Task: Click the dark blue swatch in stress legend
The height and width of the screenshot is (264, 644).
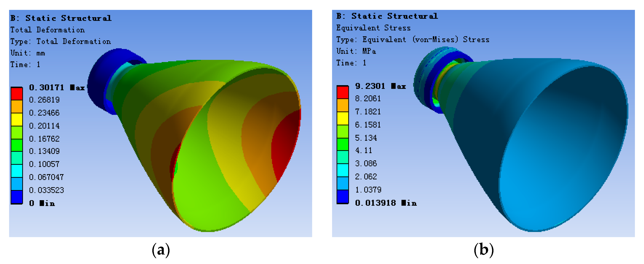Action: tap(343, 196)
